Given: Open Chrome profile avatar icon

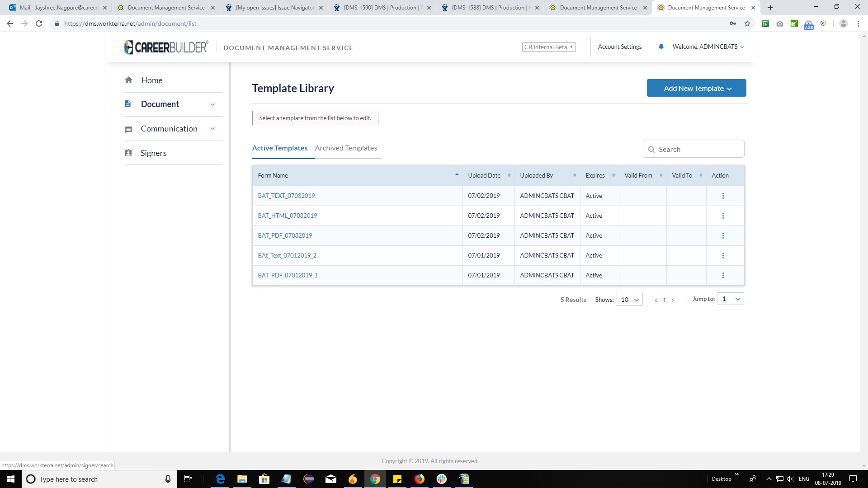Looking at the screenshot, I should tap(843, 23).
